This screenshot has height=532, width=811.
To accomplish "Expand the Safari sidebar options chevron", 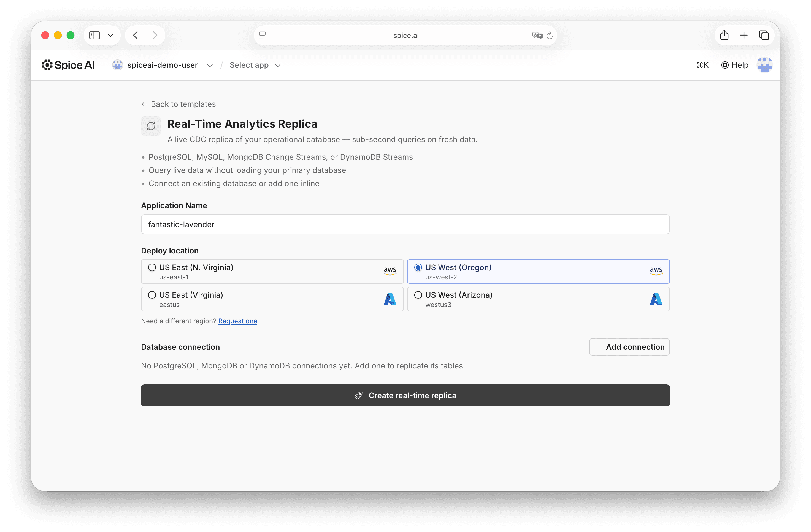I will pyautogui.click(x=110, y=36).
